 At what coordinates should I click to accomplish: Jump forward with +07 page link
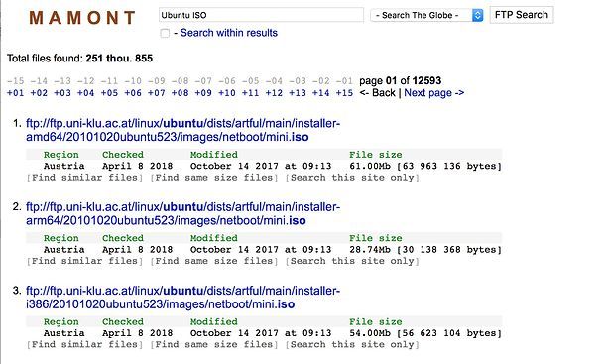(x=157, y=93)
